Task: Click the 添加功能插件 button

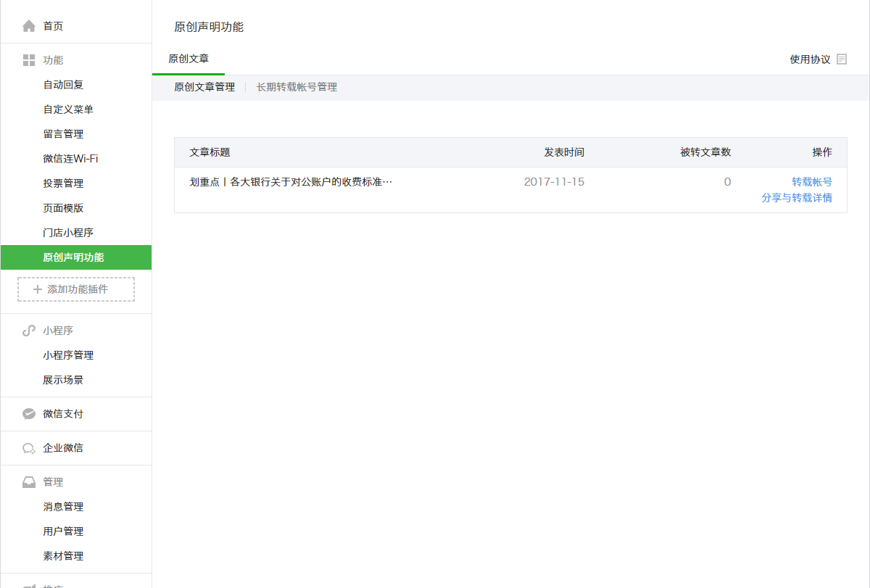Action: click(x=76, y=289)
